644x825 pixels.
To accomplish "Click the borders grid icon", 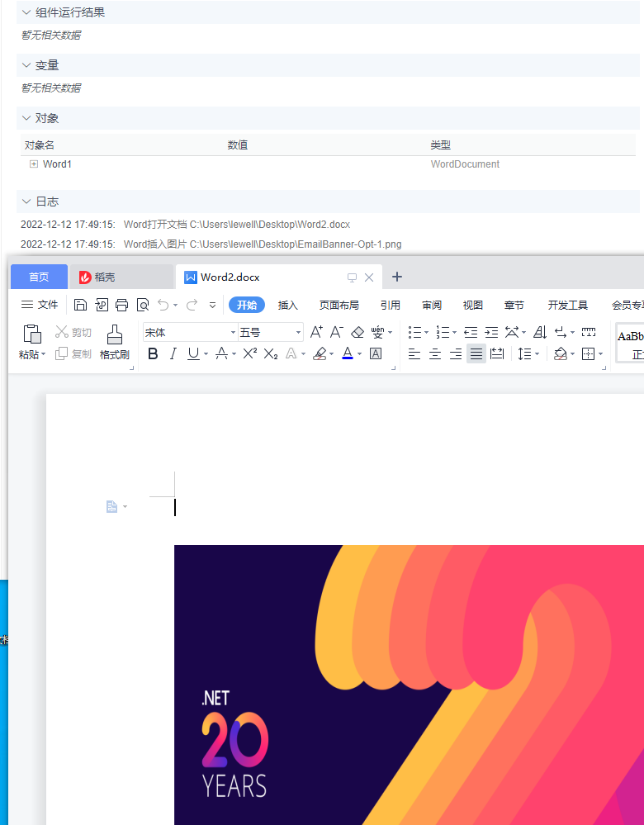I will [x=588, y=354].
